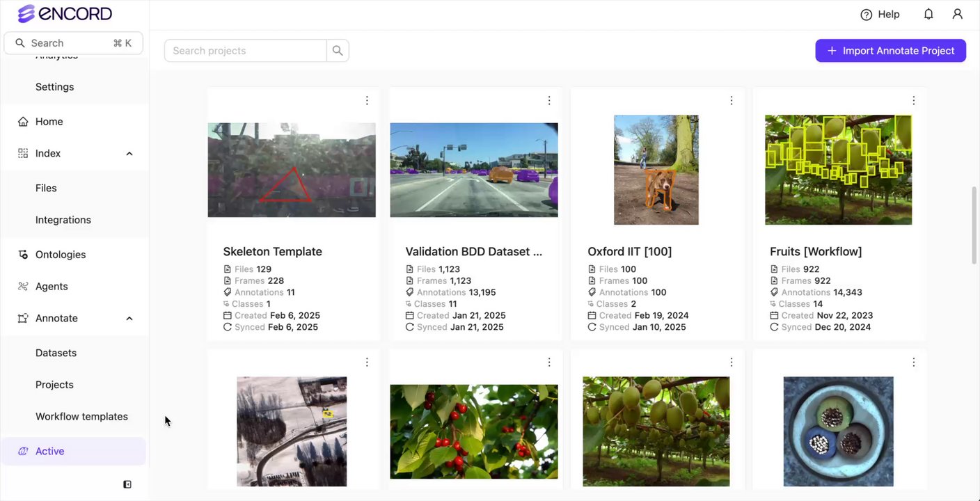This screenshot has width=980, height=501.
Task: Collapse the Index section chevron
Action: (129, 154)
